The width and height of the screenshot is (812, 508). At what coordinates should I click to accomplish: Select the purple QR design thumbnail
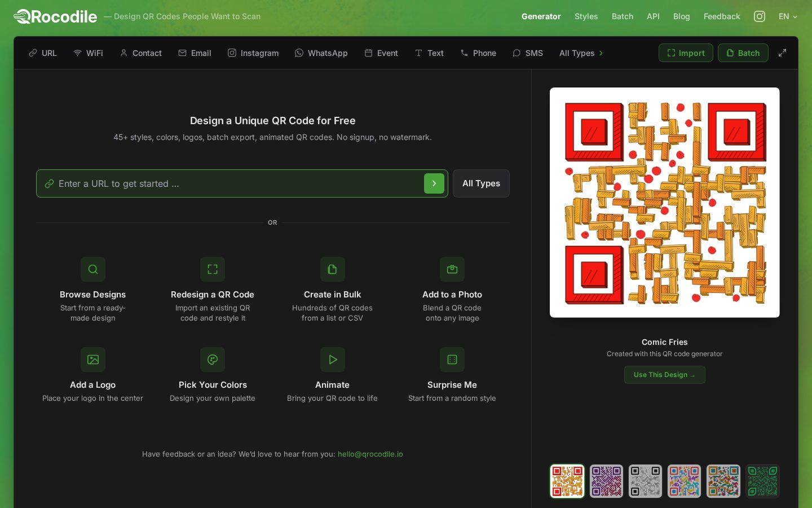click(606, 481)
